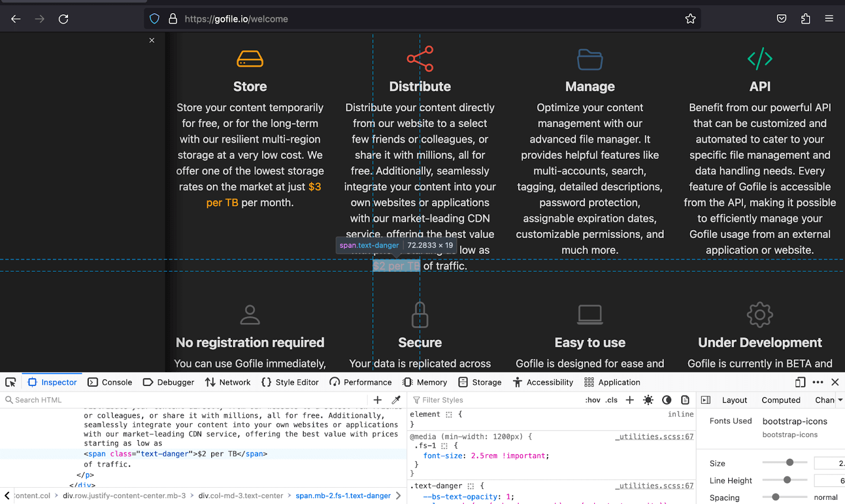Image resolution: width=845 pixels, height=504 pixels.
Task: Add a new CSS rule with the plus button
Action: 629,400
